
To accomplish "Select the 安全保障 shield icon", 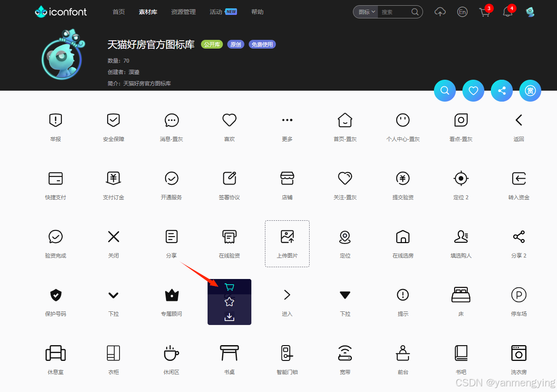I will (113, 120).
